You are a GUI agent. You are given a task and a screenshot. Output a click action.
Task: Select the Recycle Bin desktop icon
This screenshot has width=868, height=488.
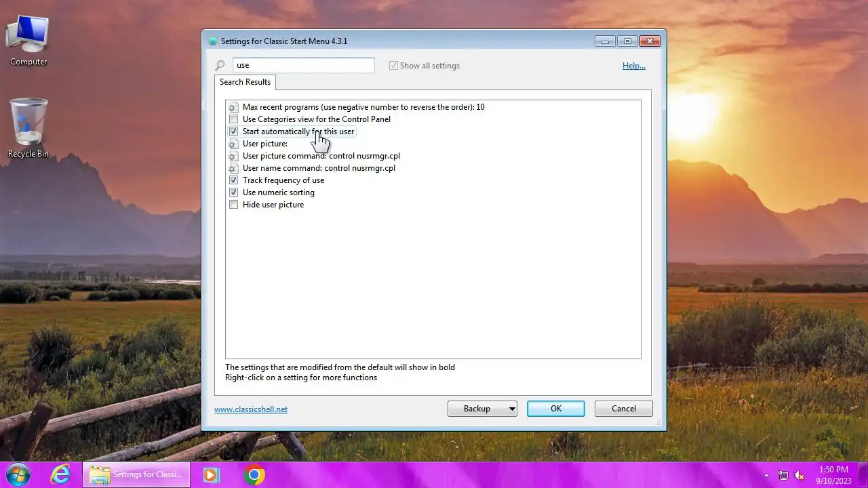pyautogui.click(x=28, y=129)
